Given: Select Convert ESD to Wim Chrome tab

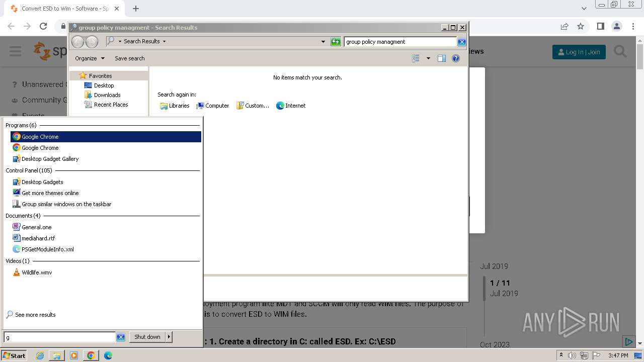Looking at the screenshot, I should [x=64, y=9].
